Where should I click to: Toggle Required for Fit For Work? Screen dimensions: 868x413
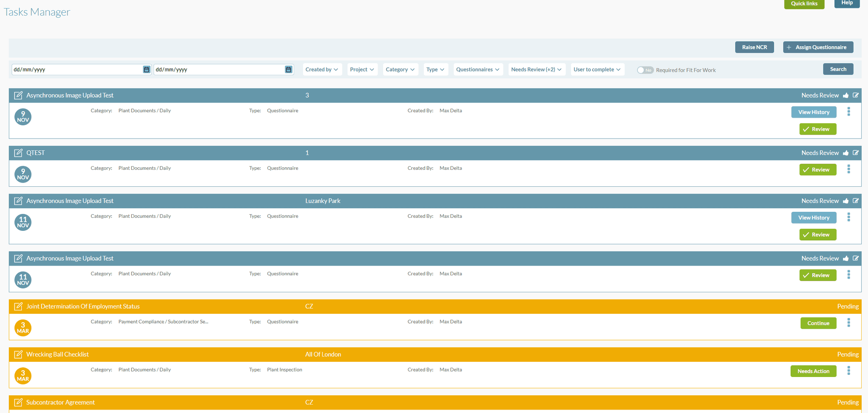pos(645,70)
